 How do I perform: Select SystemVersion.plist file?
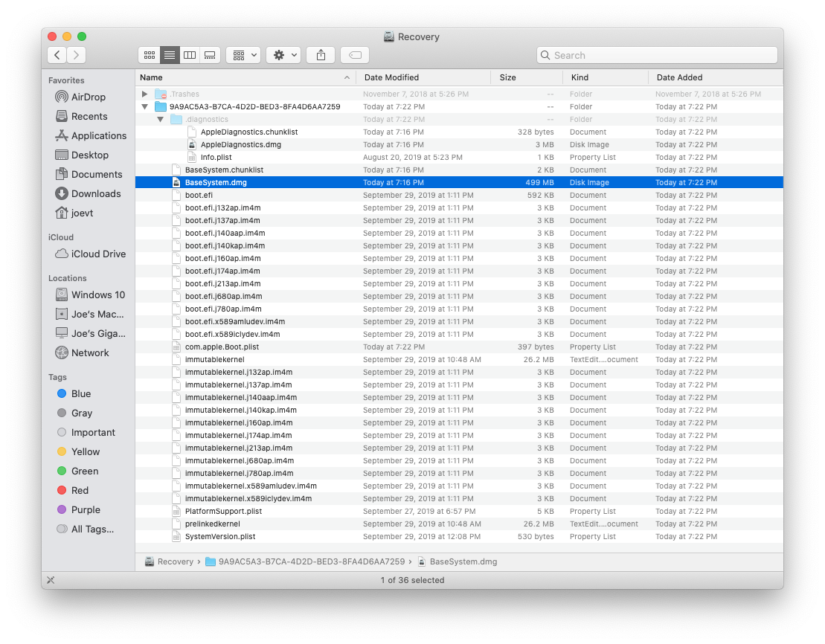[x=459, y=537]
